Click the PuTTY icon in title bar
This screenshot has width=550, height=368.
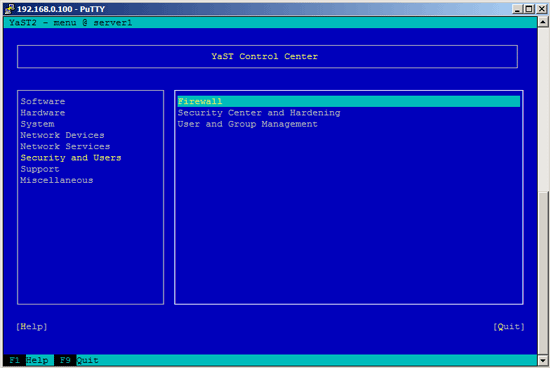pyautogui.click(x=10, y=9)
